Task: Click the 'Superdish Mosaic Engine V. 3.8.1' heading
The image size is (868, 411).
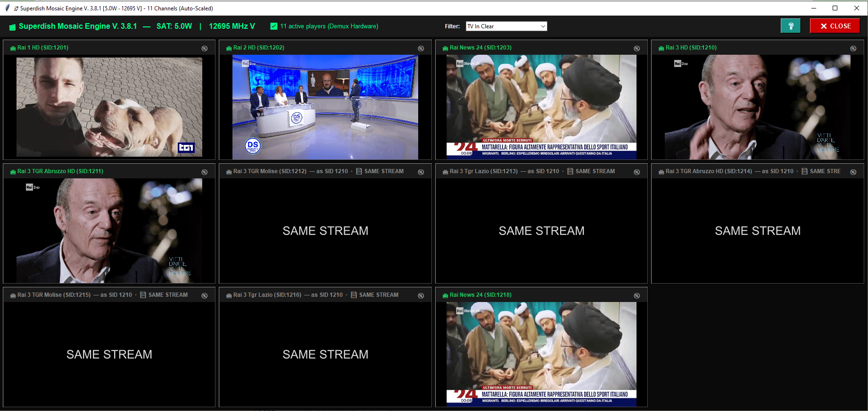Action: coord(78,26)
